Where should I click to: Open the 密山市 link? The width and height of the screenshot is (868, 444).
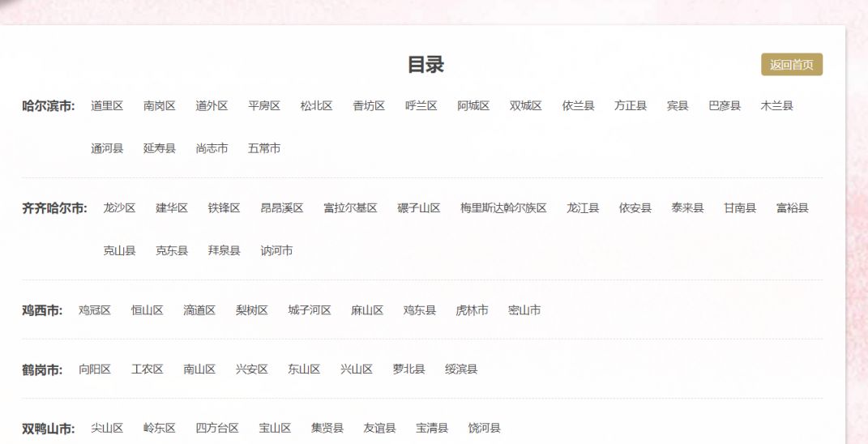click(x=524, y=310)
